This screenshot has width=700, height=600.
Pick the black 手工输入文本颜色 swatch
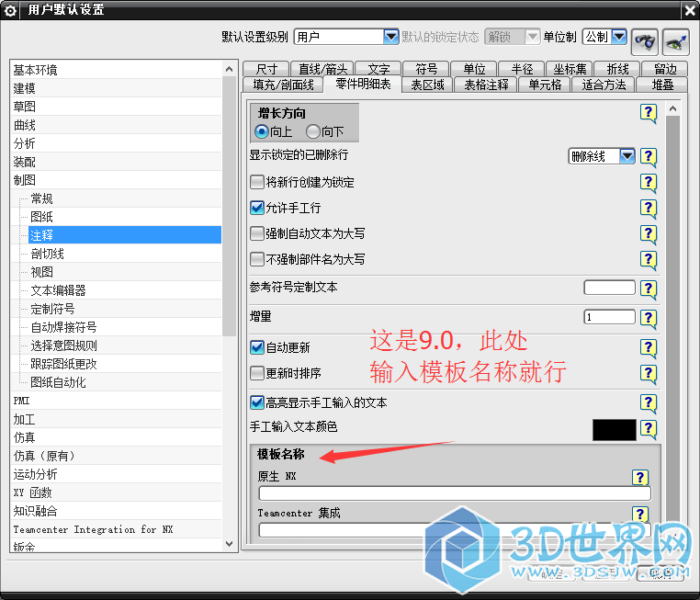tap(615, 430)
